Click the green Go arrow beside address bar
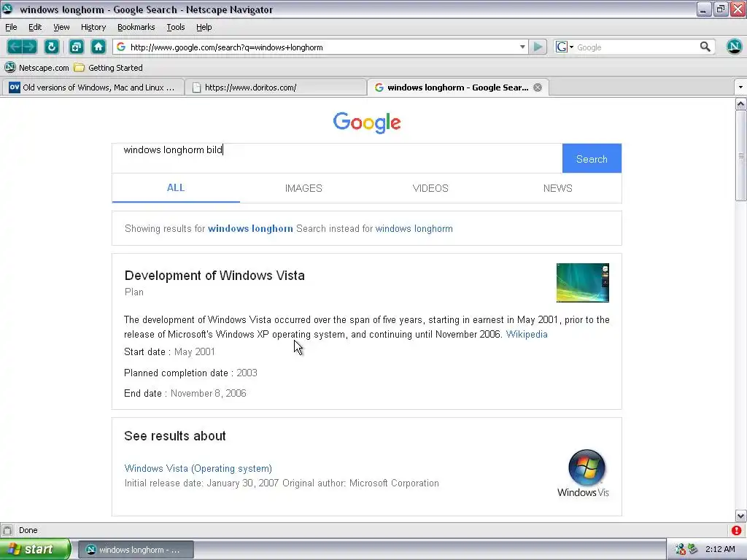Screen dimensions: 747x560 (x=538, y=47)
